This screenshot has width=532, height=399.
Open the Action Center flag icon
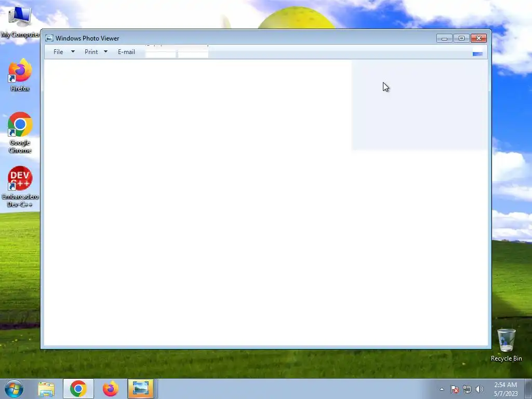point(455,389)
